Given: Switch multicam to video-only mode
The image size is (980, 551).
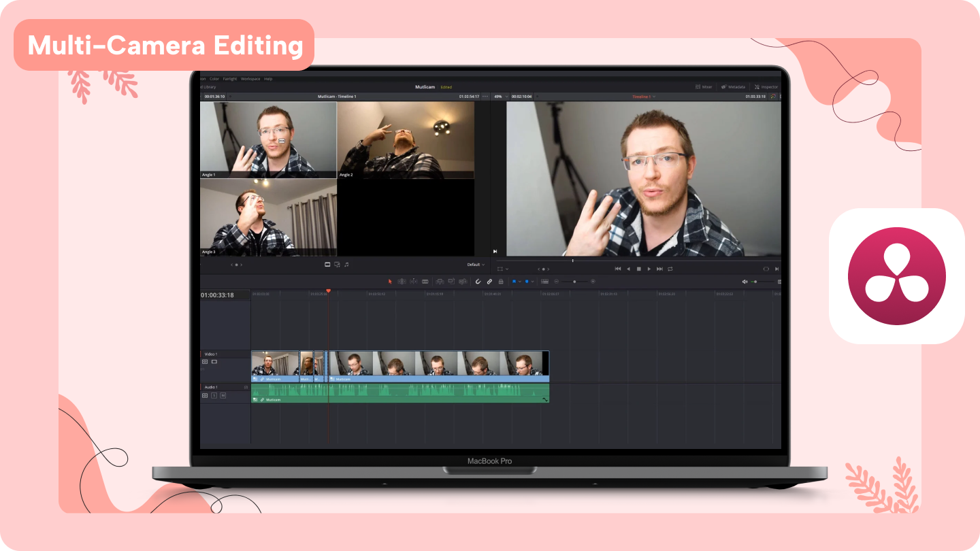Looking at the screenshot, I should [327, 264].
